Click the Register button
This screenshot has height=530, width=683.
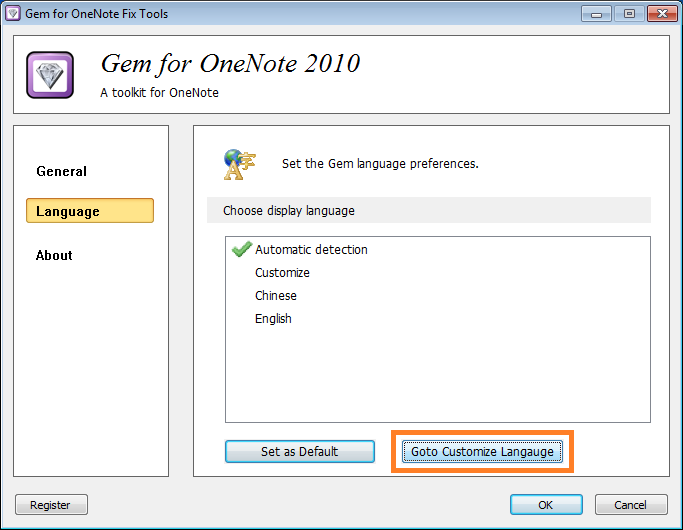pos(51,505)
